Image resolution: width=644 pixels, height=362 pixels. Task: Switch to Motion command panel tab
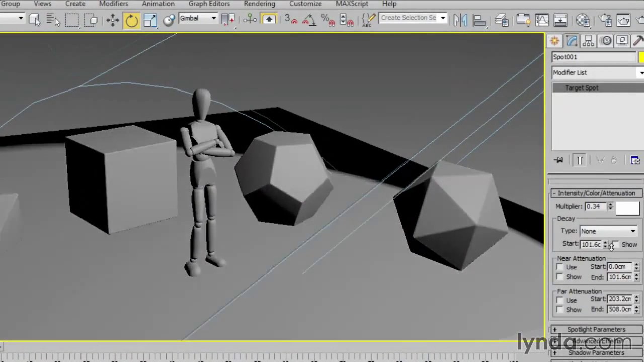(606, 41)
